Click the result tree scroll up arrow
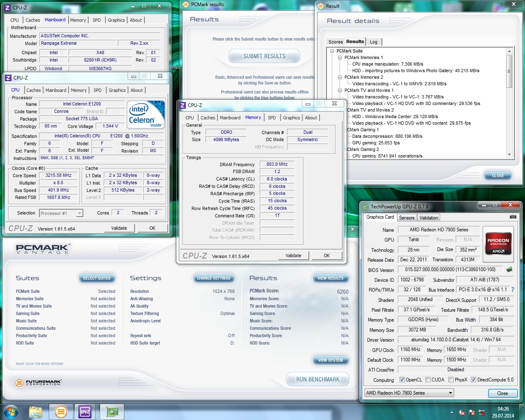The width and height of the screenshot is (525, 420). pos(509,51)
